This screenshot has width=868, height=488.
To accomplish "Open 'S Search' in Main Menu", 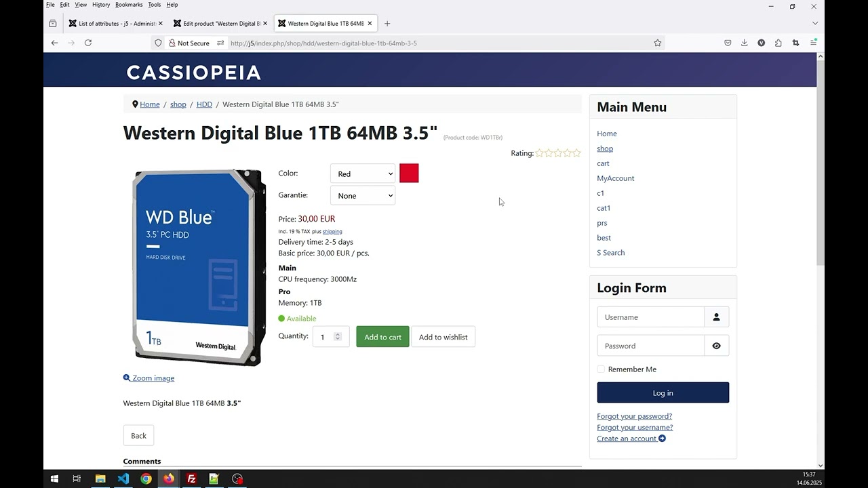I will [611, 253].
